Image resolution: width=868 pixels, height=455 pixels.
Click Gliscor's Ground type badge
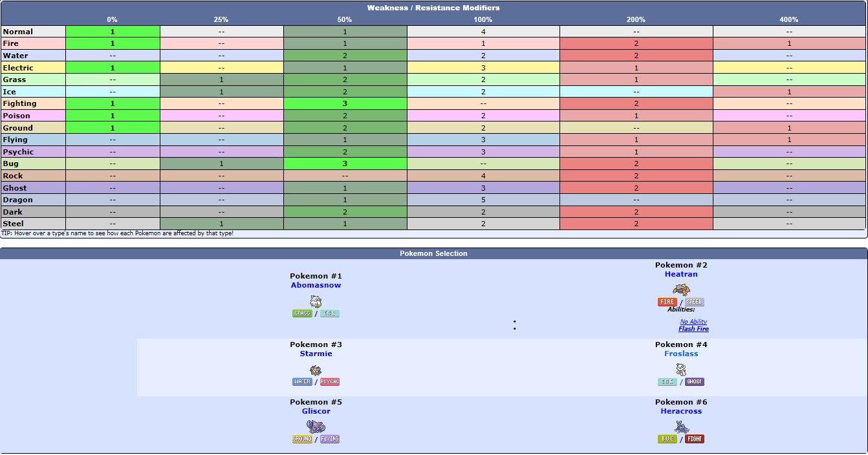302,439
